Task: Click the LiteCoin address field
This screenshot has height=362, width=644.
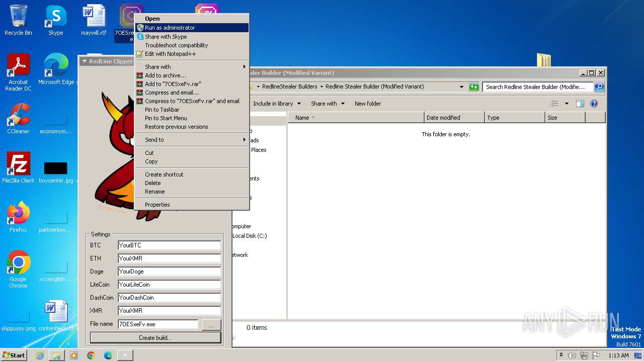Action: click(x=169, y=285)
